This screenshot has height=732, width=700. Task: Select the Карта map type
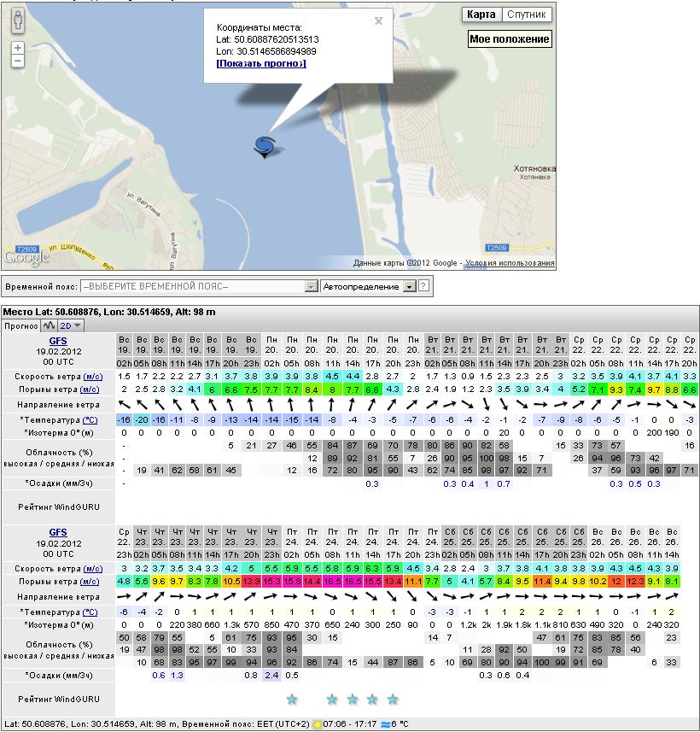(481, 15)
